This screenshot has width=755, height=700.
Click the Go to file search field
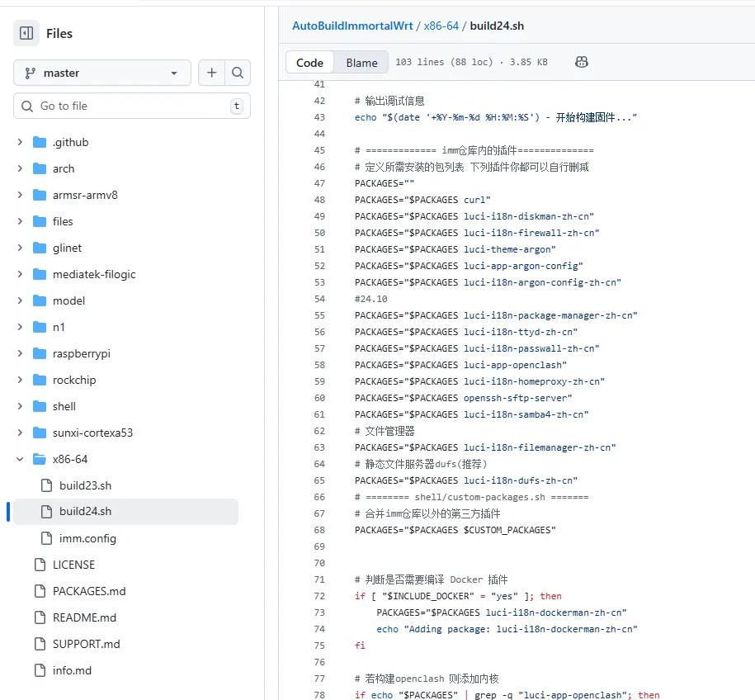[x=132, y=106]
